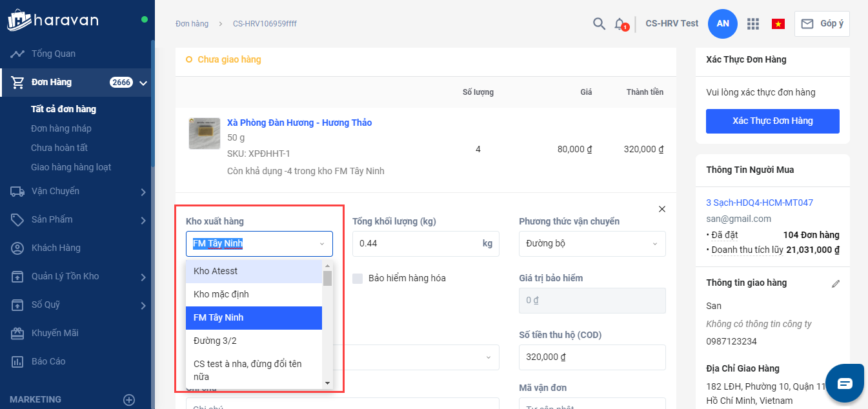Image resolution: width=868 pixels, height=409 pixels.
Task: Open the apps grid menu
Action: tap(752, 24)
